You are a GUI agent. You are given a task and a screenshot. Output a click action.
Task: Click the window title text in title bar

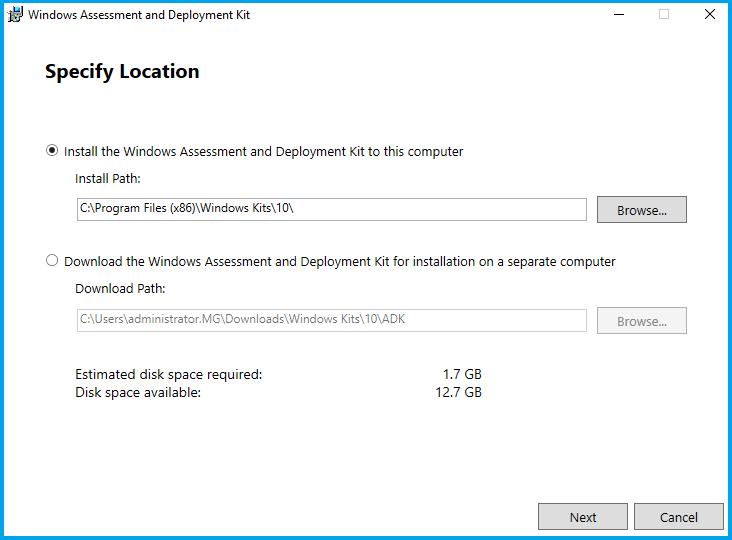point(139,15)
